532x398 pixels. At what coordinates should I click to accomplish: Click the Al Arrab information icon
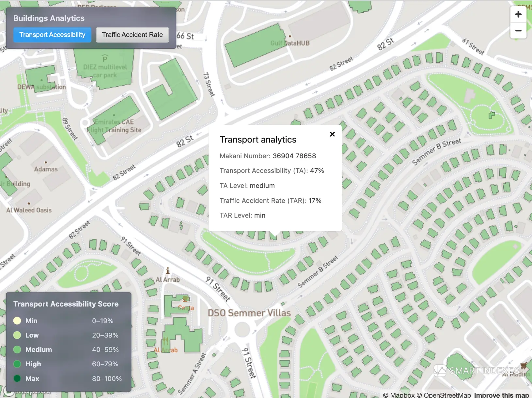(167, 271)
